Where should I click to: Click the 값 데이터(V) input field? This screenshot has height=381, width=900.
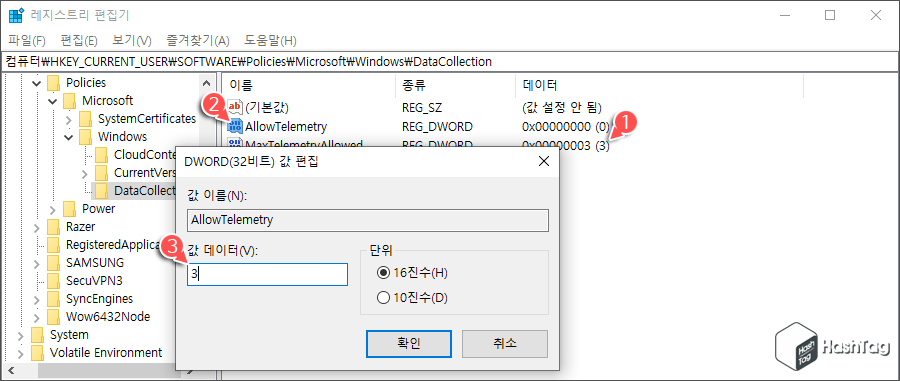(x=267, y=274)
